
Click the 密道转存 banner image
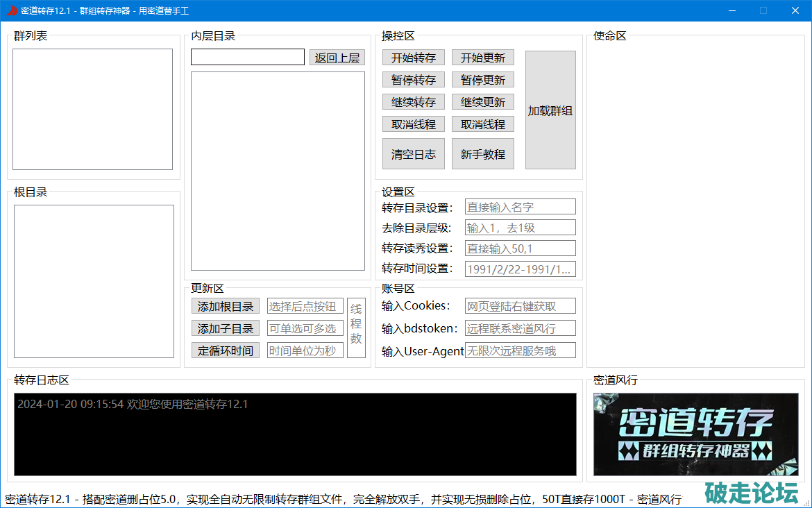695,434
